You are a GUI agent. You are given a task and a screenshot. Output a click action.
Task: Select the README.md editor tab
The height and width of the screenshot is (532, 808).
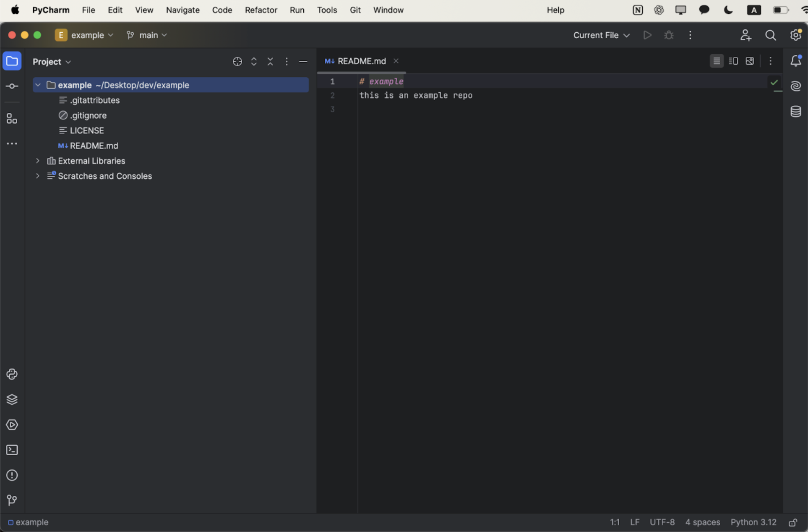pos(361,61)
